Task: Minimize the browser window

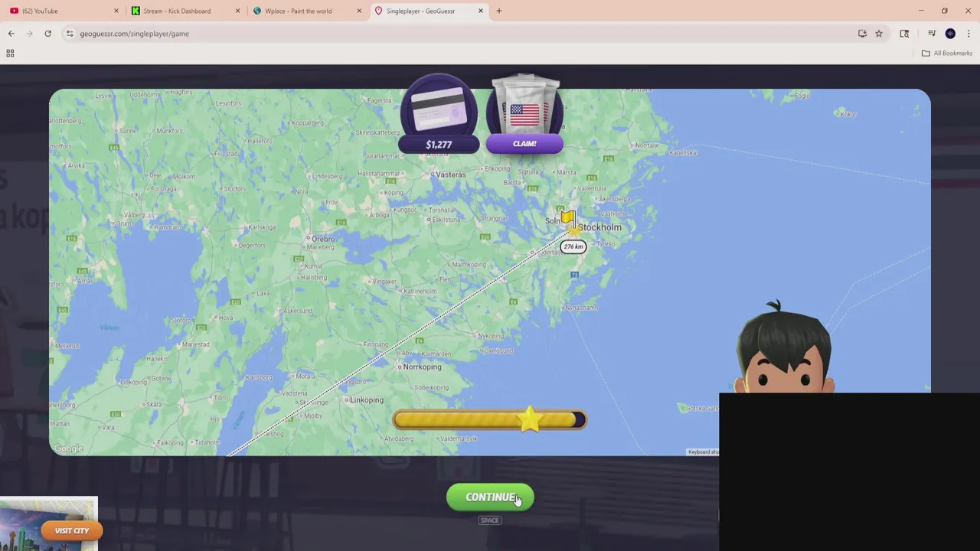Action: 921,11
